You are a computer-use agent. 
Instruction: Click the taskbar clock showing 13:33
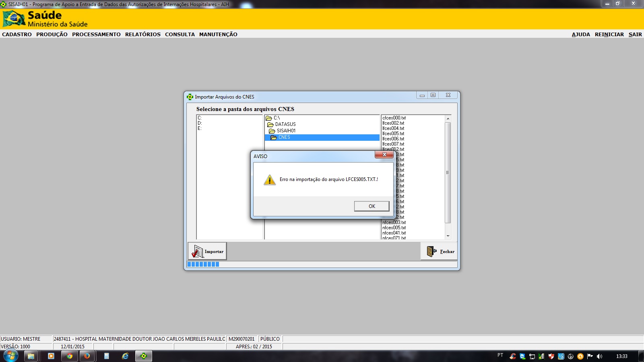pyautogui.click(x=622, y=356)
